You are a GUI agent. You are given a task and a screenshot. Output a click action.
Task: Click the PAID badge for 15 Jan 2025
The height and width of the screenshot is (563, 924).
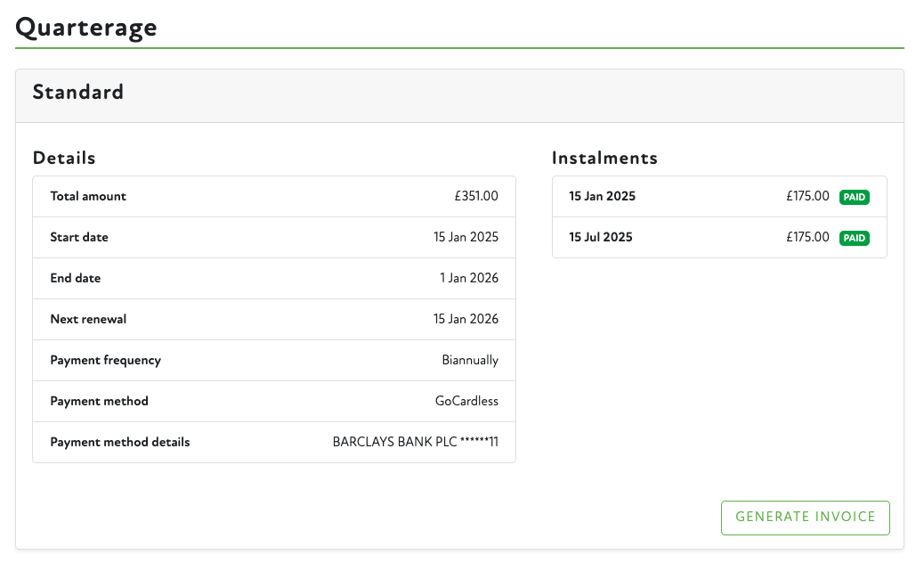[855, 197]
